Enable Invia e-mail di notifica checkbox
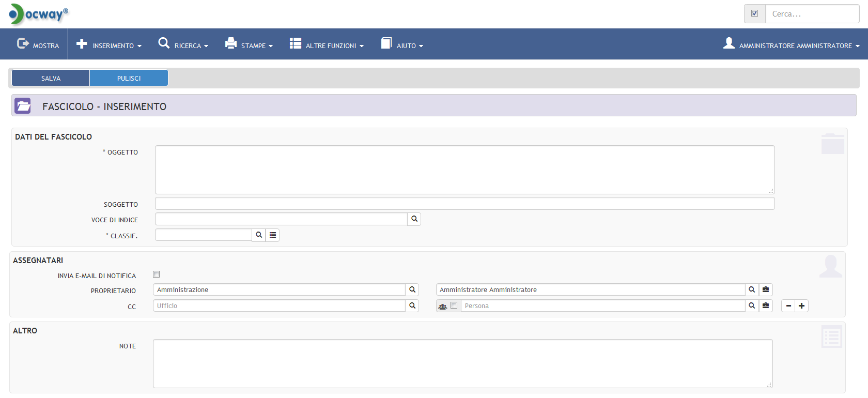This screenshot has width=868, height=398. point(157,274)
